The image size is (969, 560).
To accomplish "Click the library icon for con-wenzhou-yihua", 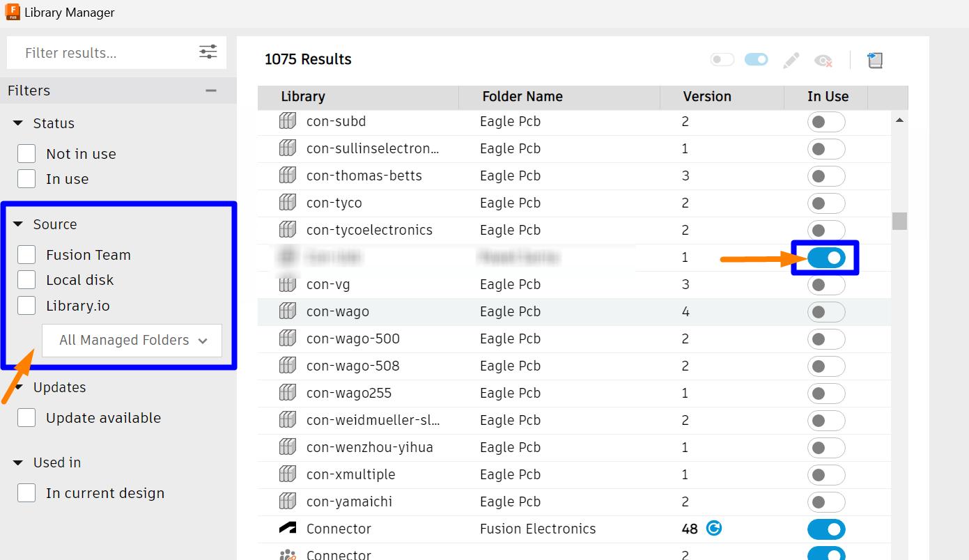I will (287, 447).
